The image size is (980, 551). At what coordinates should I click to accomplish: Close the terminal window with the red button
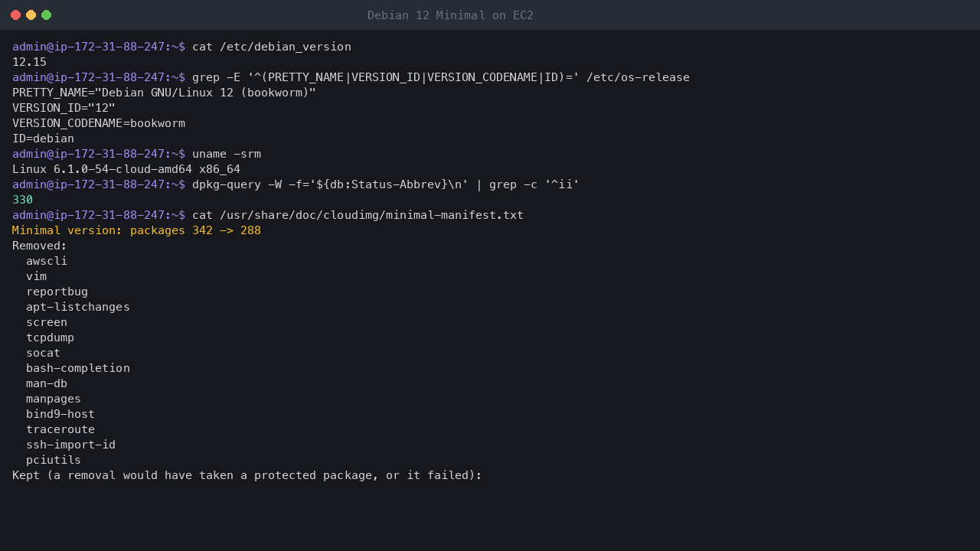[15, 15]
